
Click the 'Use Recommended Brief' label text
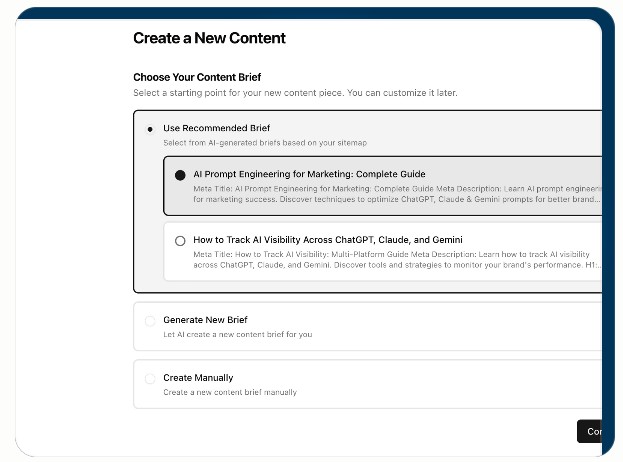tap(216, 128)
